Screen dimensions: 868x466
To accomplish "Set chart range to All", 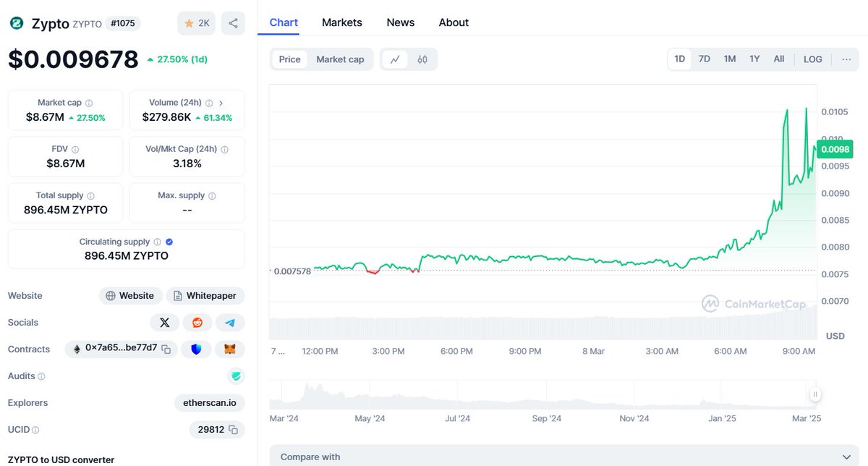I will point(779,59).
